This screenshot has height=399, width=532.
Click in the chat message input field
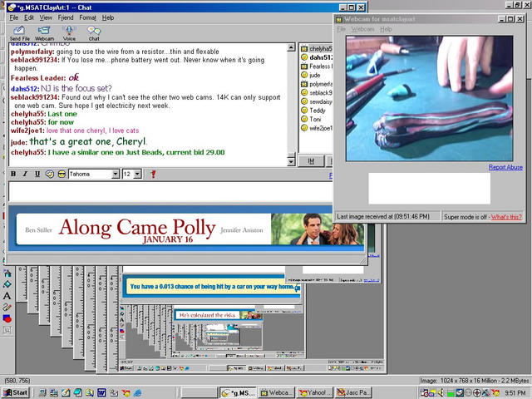pyautogui.click(x=170, y=192)
